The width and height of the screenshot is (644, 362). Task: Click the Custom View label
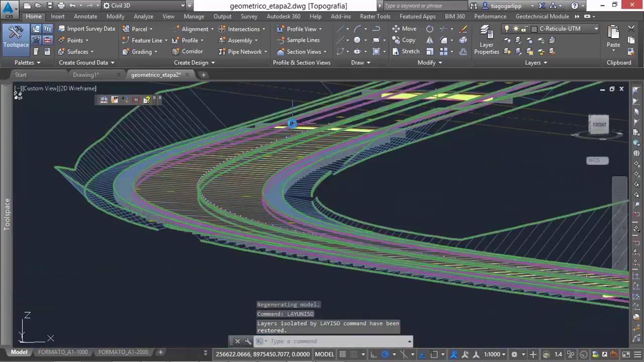click(40, 88)
